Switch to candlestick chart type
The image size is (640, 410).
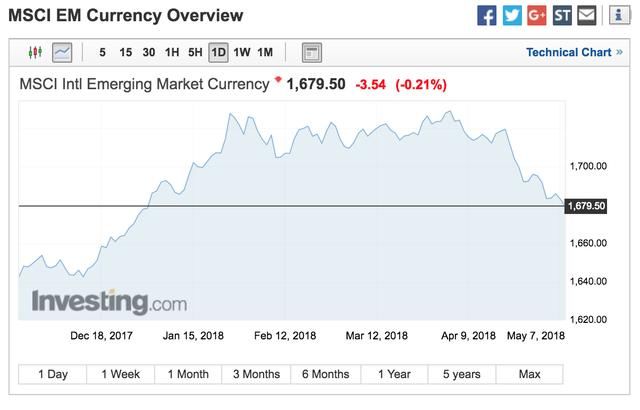(37, 52)
